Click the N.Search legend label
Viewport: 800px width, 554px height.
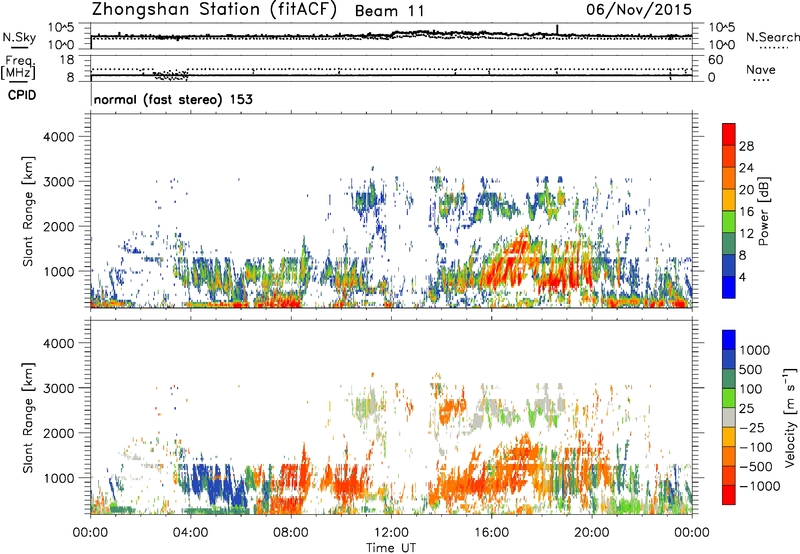[773, 37]
